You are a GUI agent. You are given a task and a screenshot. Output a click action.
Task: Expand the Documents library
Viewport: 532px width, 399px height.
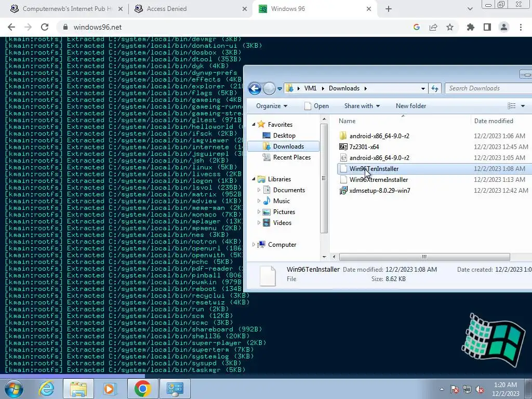[259, 190]
